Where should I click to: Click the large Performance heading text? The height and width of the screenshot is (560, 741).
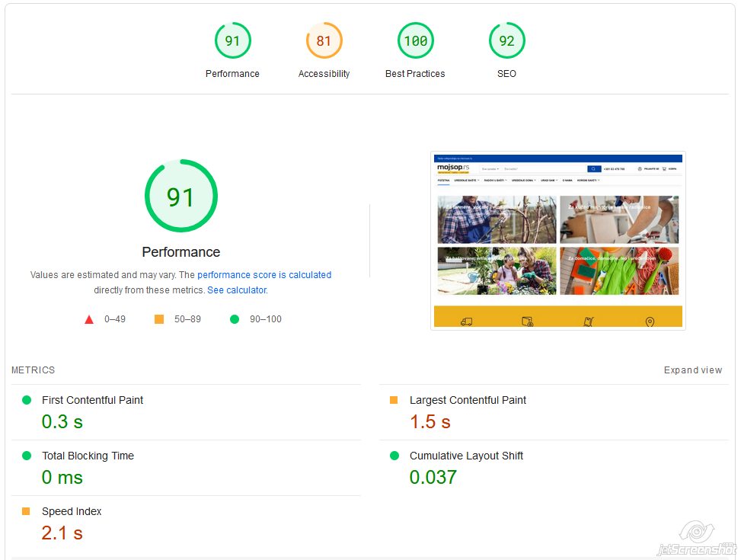181,252
